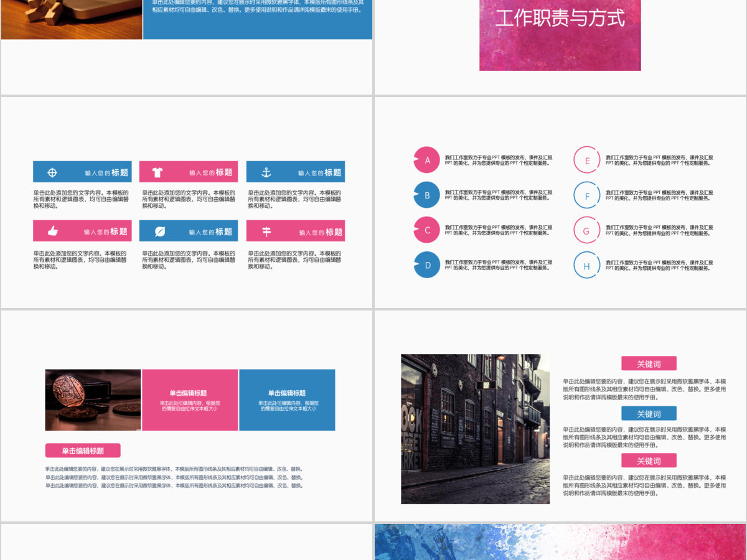Click the outlined pink circle labeled E
Screen dimensions: 747x560
(x=586, y=160)
